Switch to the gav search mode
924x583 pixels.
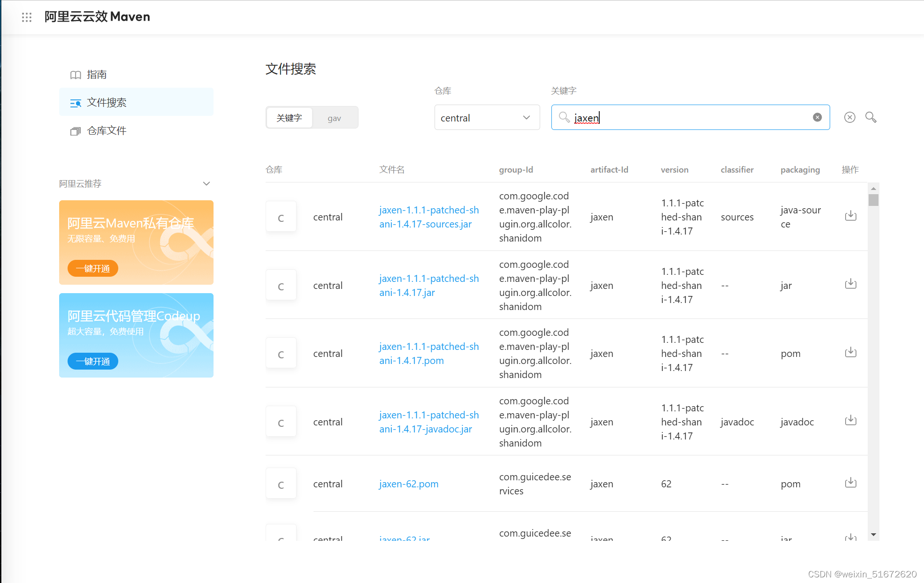334,118
